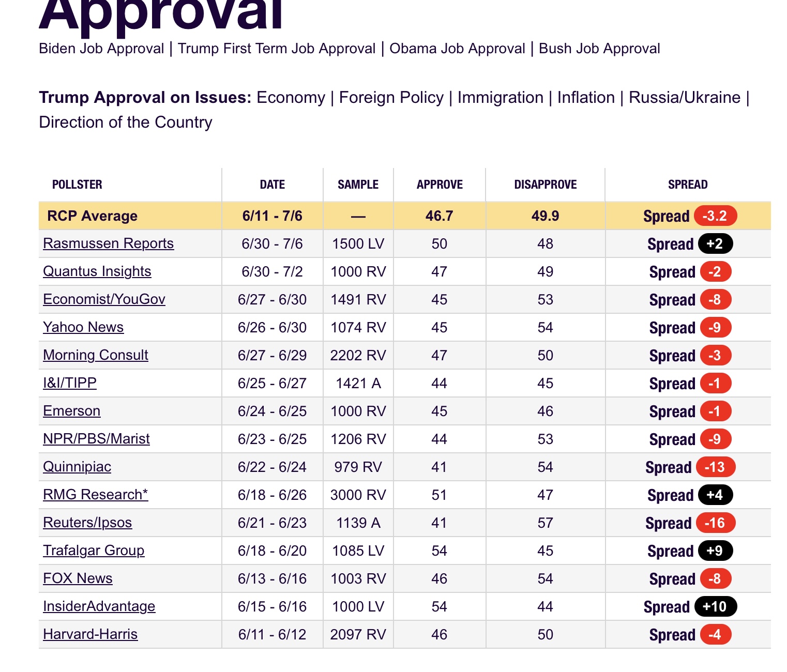Click the +2 Rasmussen spread badge
Image resolution: width=787 pixels, height=672 pixels.
pyautogui.click(x=715, y=243)
